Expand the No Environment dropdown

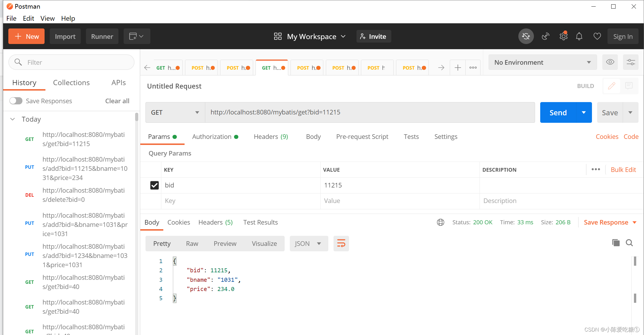(543, 62)
